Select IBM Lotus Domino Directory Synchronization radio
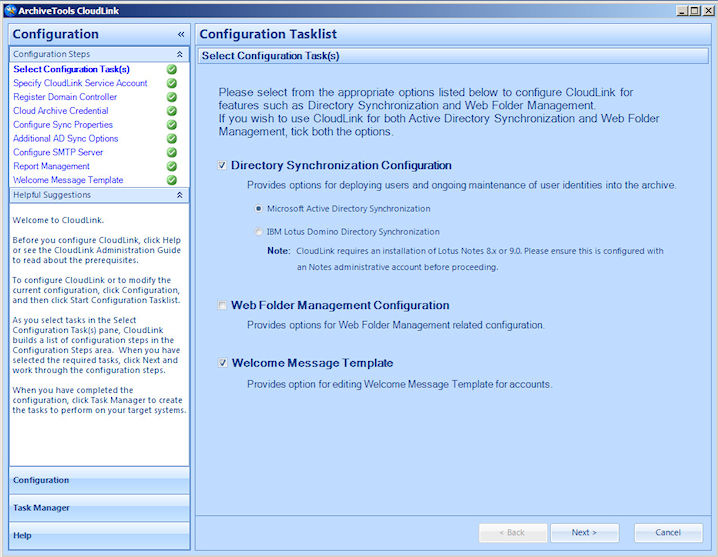Viewport: 718px width, 557px height. tap(259, 232)
